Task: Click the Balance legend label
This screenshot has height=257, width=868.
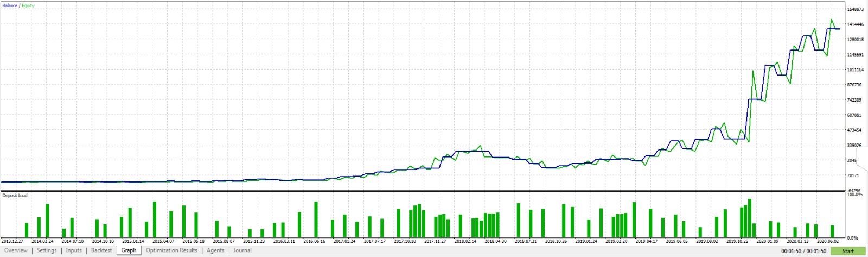Action: (x=10, y=5)
